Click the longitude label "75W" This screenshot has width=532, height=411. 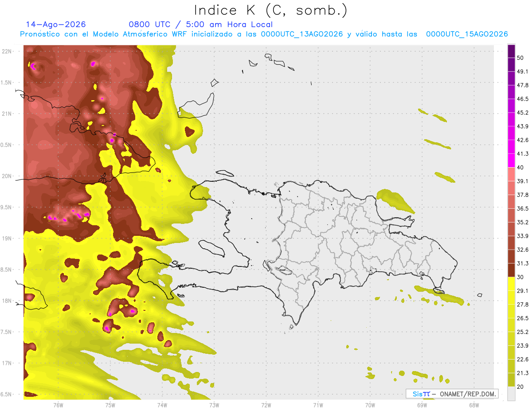tap(110, 405)
